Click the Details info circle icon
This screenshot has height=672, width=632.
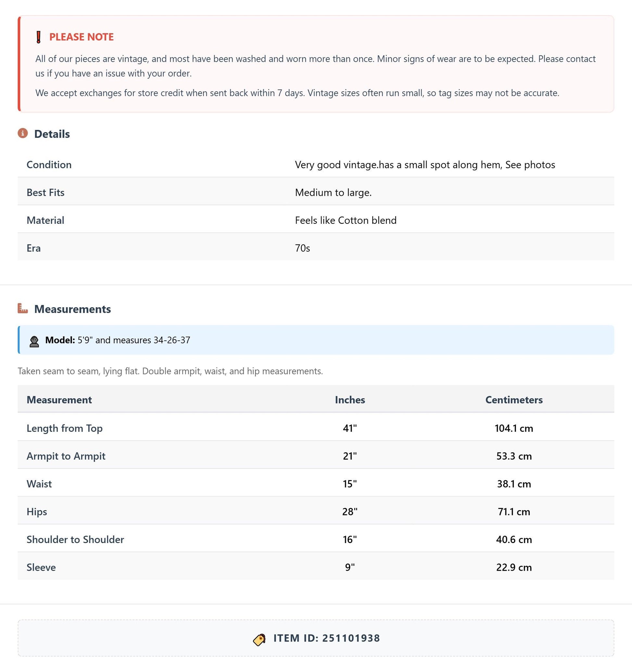23,133
